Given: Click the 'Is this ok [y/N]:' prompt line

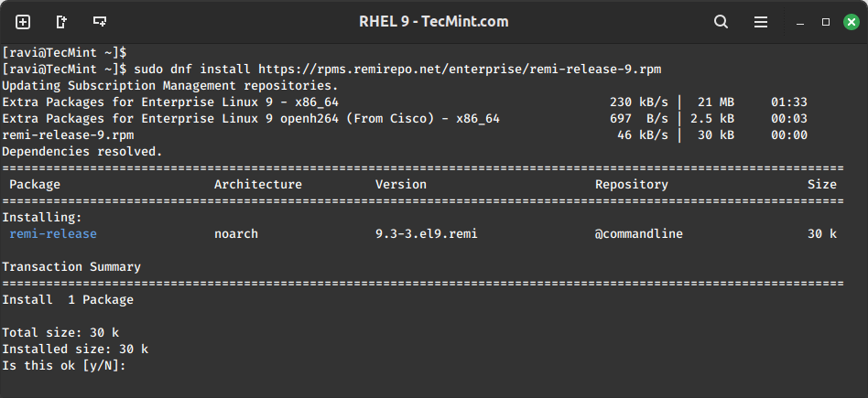Looking at the screenshot, I should pyautogui.click(x=63, y=366).
